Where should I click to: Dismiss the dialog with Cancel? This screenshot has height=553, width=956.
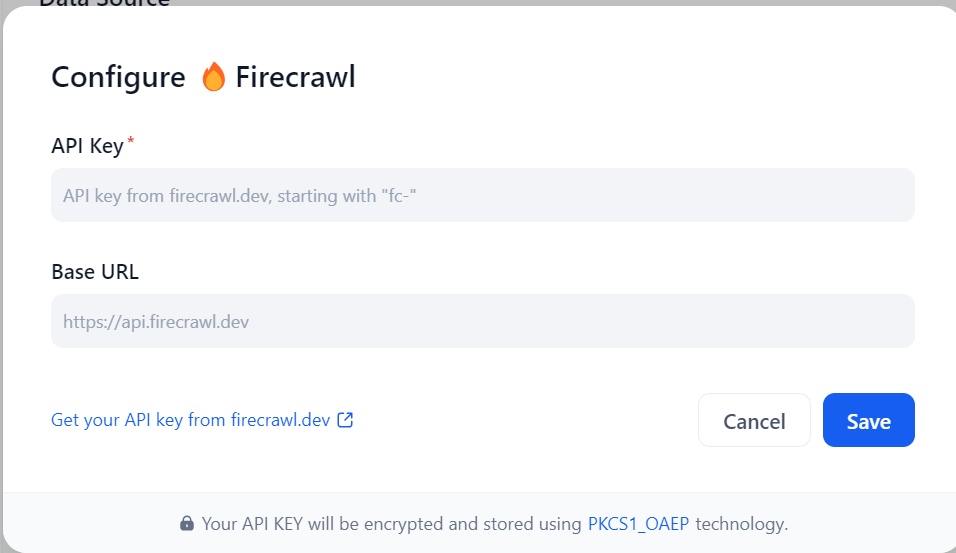(x=754, y=421)
